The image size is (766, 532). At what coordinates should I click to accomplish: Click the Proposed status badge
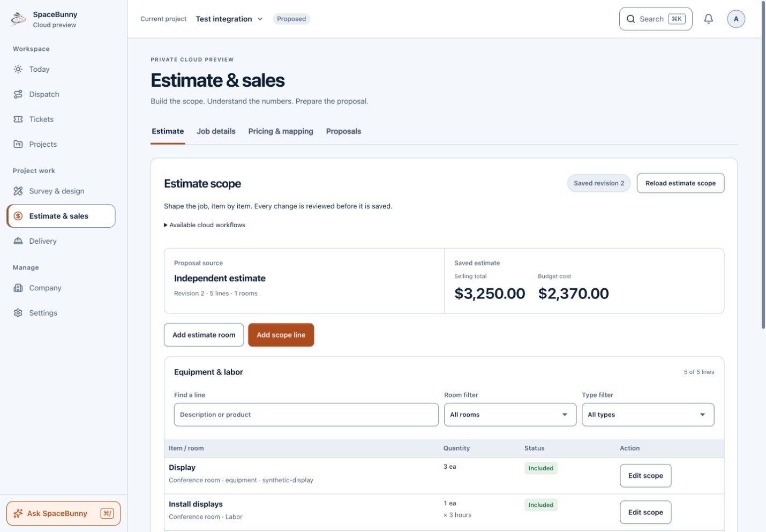click(x=291, y=19)
